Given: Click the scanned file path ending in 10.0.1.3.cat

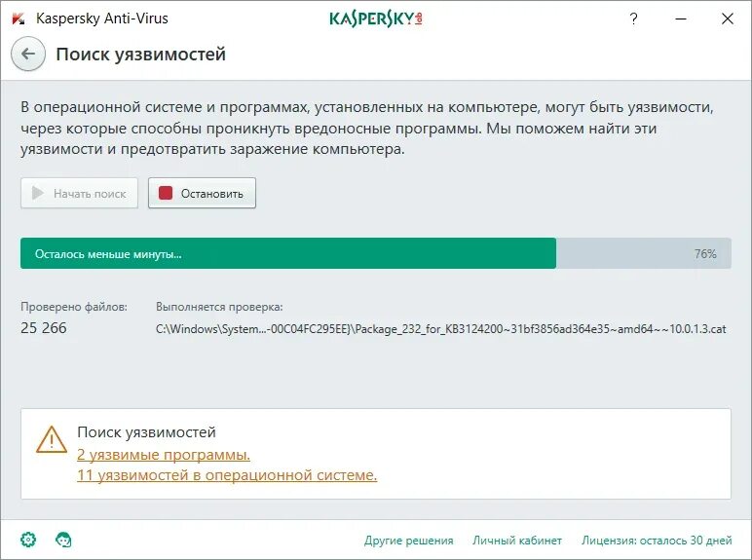Looking at the screenshot, I should (440, 329).
